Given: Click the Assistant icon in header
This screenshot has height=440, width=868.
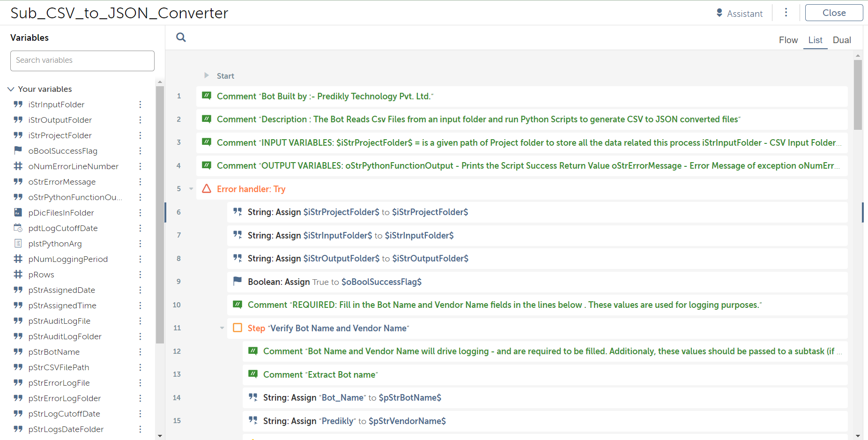Looking at the screenshot, I should [x=720, y=13].
